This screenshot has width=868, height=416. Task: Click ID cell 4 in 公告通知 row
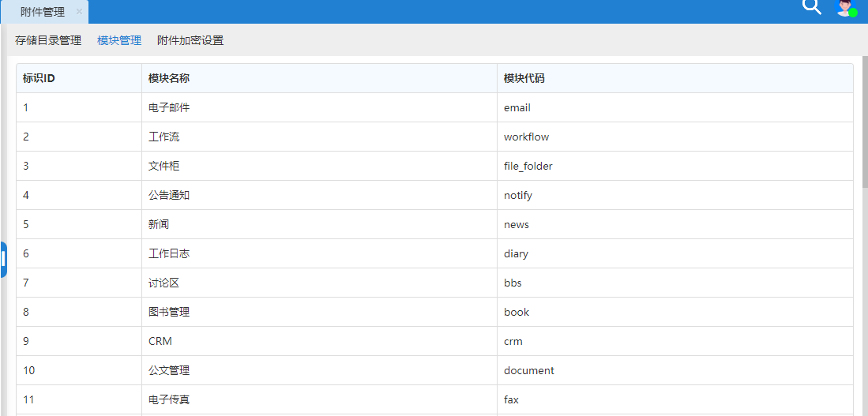[x=79, y=195]
